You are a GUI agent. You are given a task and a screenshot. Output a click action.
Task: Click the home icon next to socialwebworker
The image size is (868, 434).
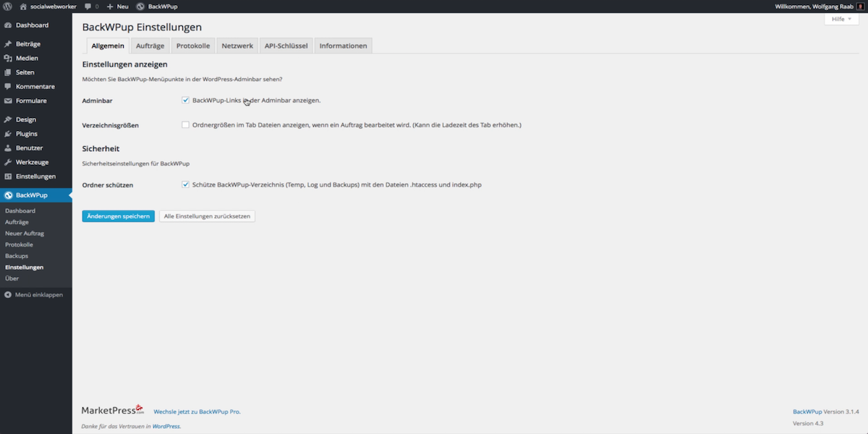[x=23, y=7]
